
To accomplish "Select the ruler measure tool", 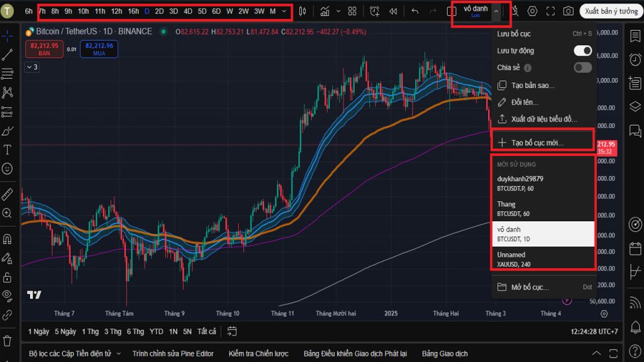I will (8, 194).
